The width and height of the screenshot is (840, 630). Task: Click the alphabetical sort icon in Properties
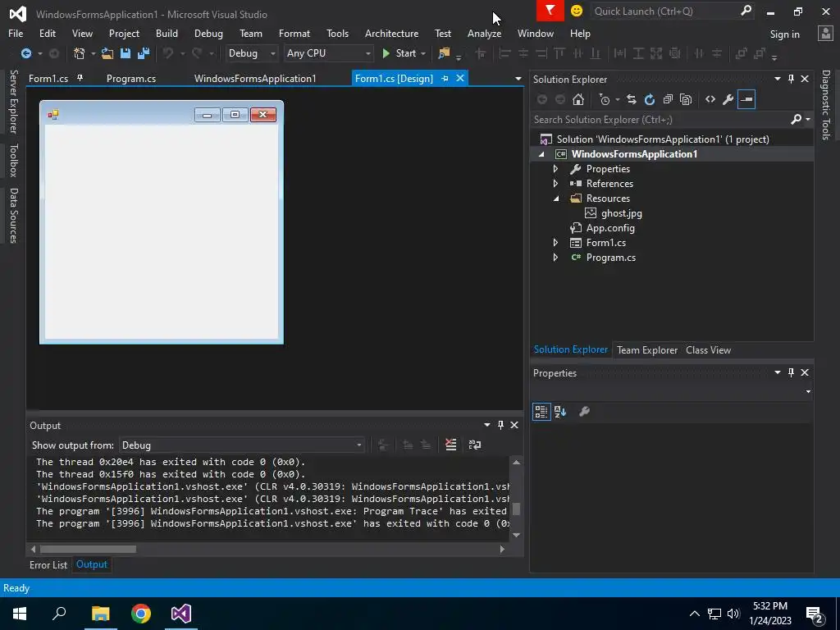pos(560,412)
